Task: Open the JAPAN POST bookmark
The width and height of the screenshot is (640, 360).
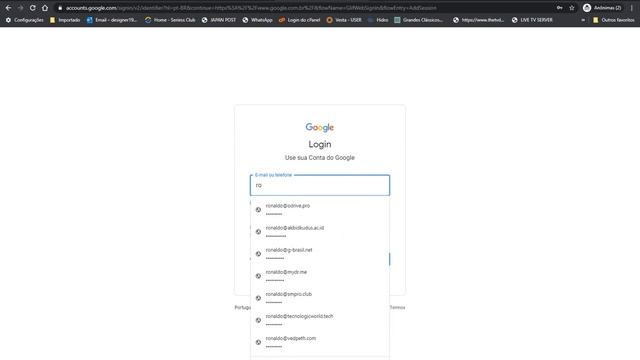Action: (x=219, y=20)
